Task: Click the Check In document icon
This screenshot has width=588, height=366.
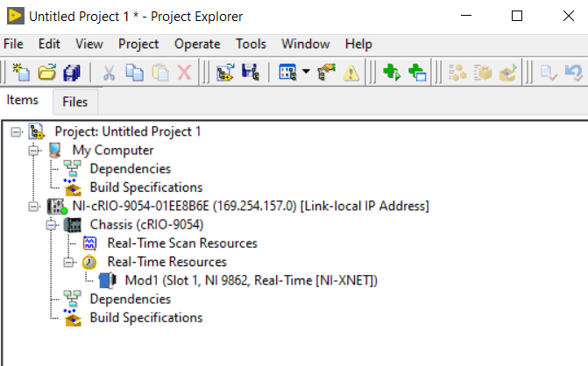Action: click(549, 73)
